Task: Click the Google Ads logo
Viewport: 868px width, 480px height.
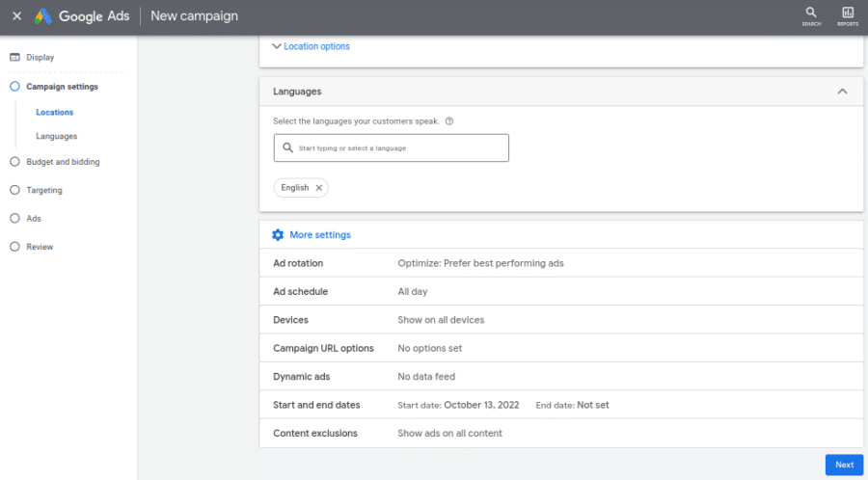Action: click(82, 16)
